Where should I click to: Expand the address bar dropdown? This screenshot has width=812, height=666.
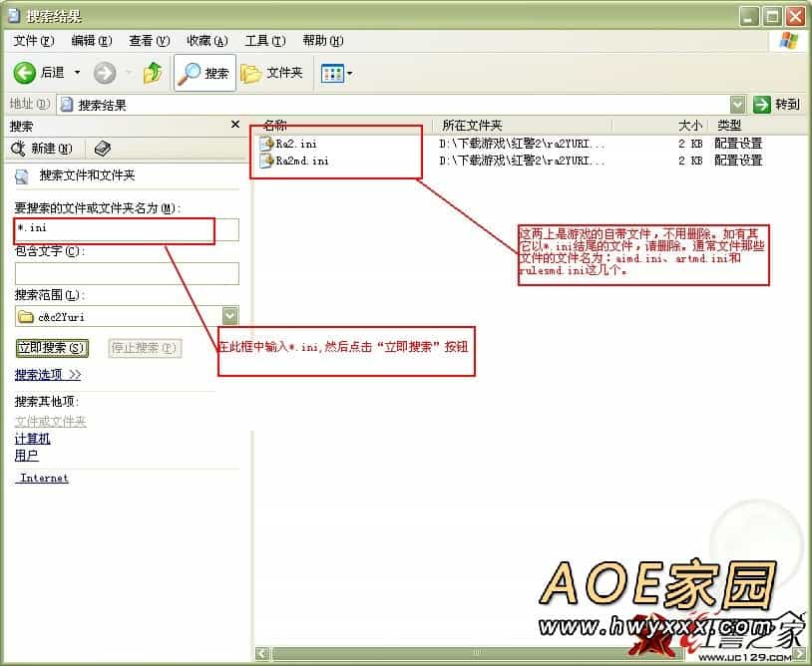[737, 104]
